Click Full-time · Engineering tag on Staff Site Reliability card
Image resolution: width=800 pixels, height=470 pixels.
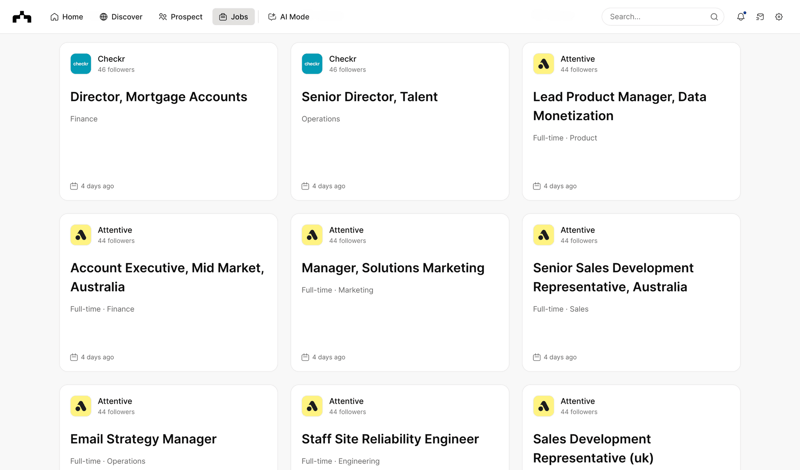click(x=340, y=461)
